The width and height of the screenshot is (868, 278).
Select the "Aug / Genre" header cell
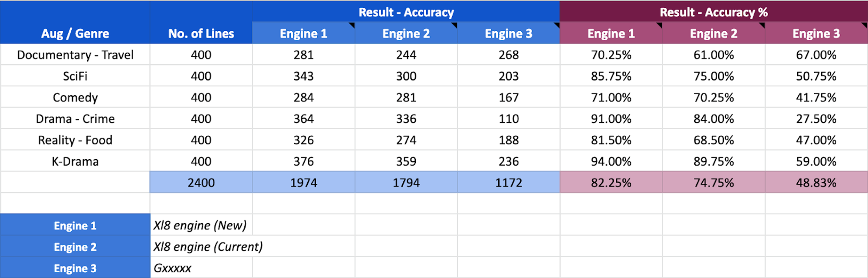pyautogui.click(x=75, y=33)
